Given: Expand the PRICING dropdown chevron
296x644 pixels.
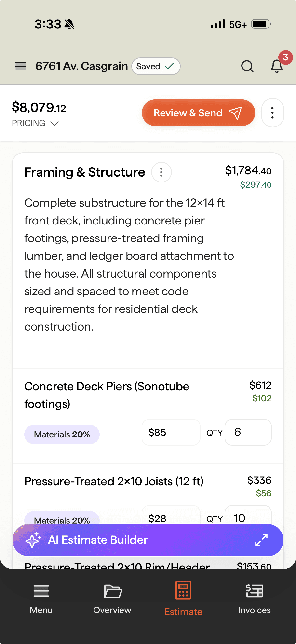Looking at the screenshot, I should pos(54,123).
